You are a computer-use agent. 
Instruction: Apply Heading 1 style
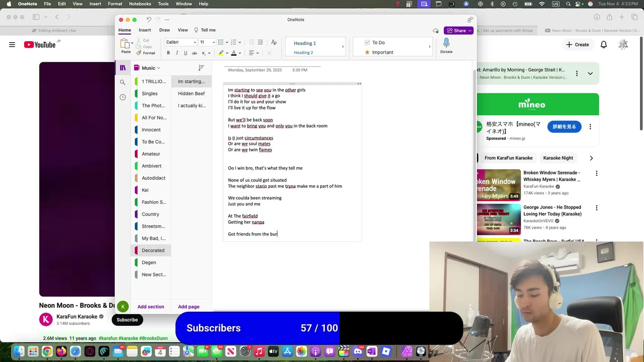click(x=305, y=43)
